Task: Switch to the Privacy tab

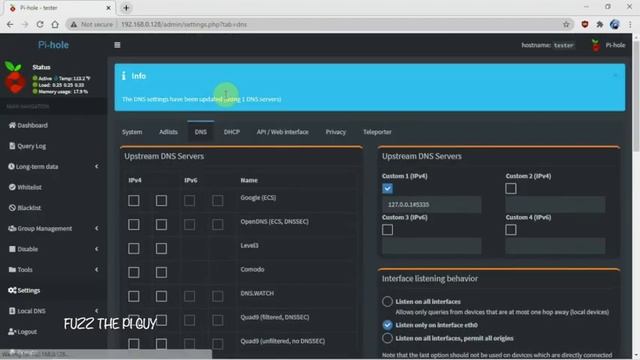Action: click(336, 132)
